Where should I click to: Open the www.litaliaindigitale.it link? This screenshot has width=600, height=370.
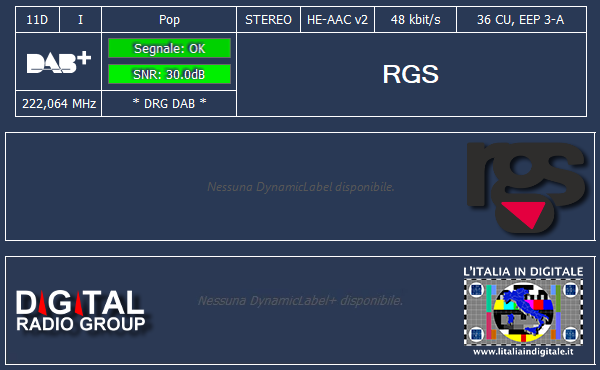pos(523,351)
